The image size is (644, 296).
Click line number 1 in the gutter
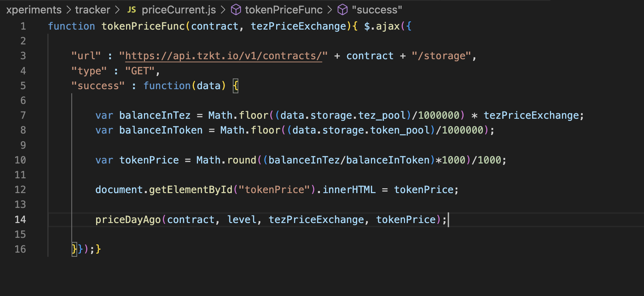coord(23,26)
